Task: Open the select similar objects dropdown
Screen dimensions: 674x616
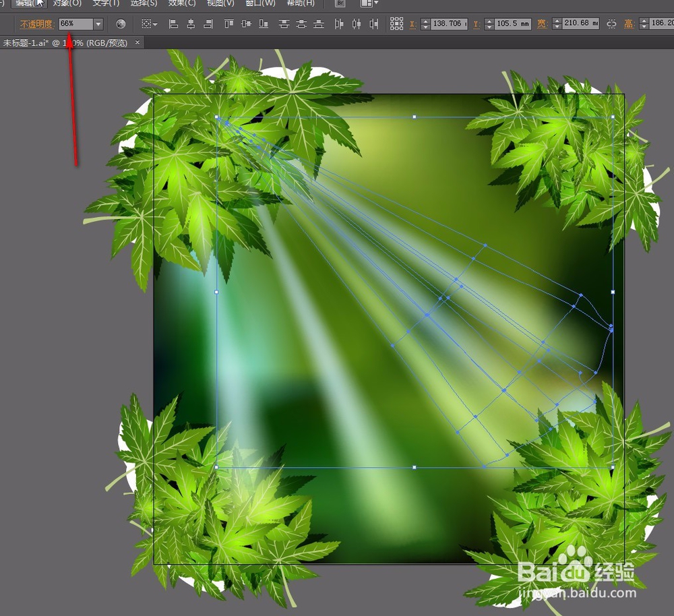Action: (x=154, y=24)
